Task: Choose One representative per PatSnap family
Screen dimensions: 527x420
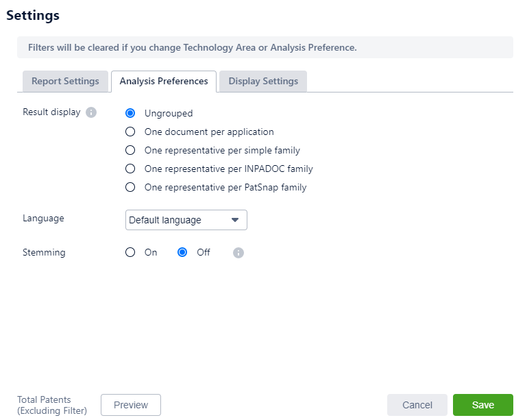Action: coord(130,187)
